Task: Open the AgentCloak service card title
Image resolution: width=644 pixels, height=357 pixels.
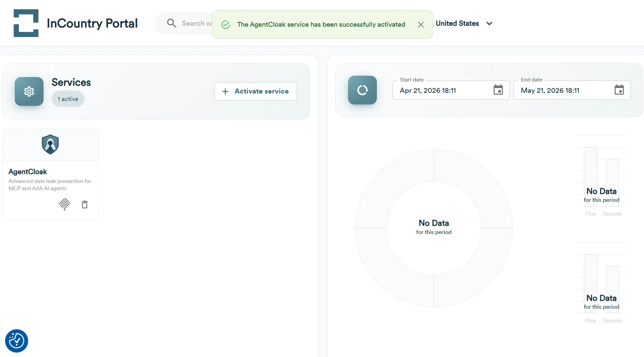Action: click(28, 172)
